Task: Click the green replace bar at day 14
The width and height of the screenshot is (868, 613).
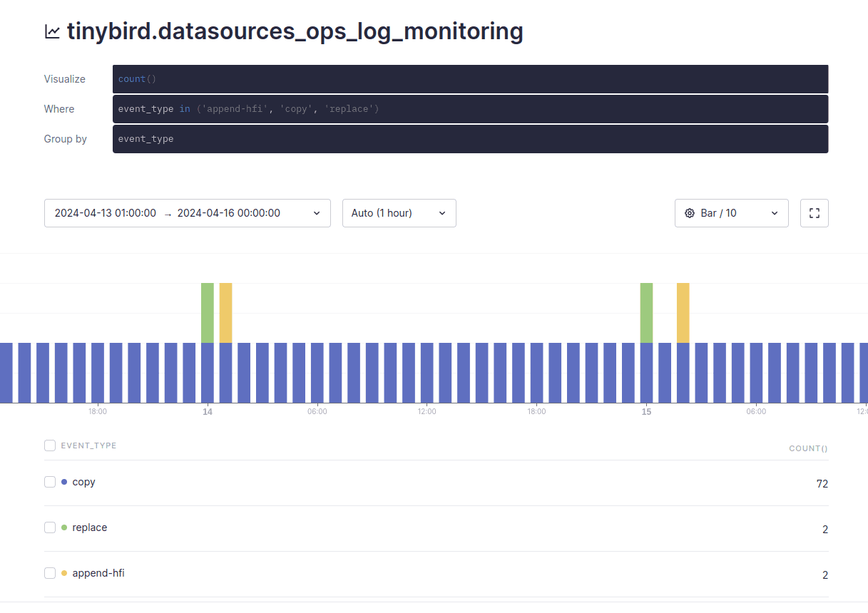Action: click(208, 313)
